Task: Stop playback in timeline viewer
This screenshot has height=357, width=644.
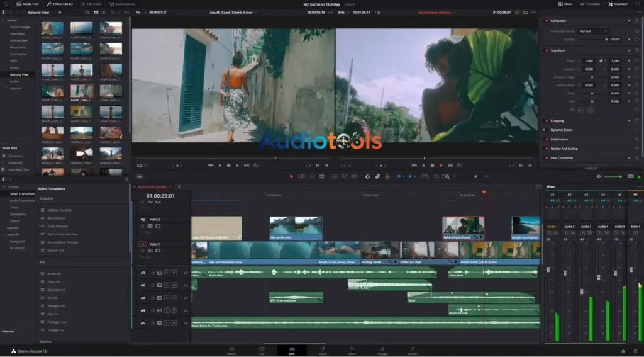Action: (432, 166)
